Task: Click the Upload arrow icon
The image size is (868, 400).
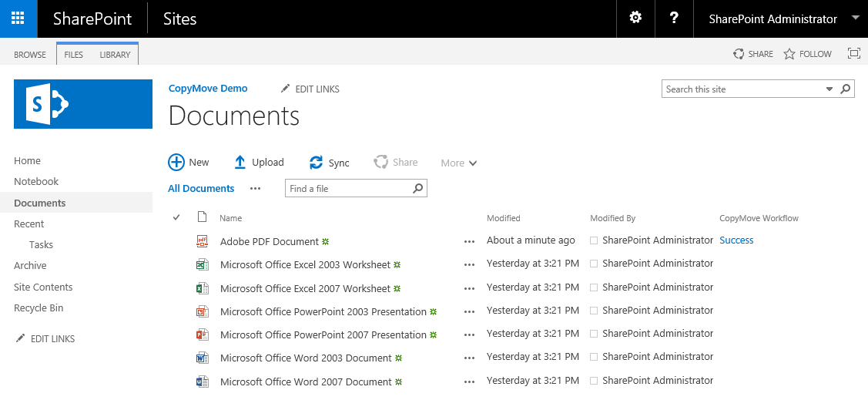Action: 240,162
